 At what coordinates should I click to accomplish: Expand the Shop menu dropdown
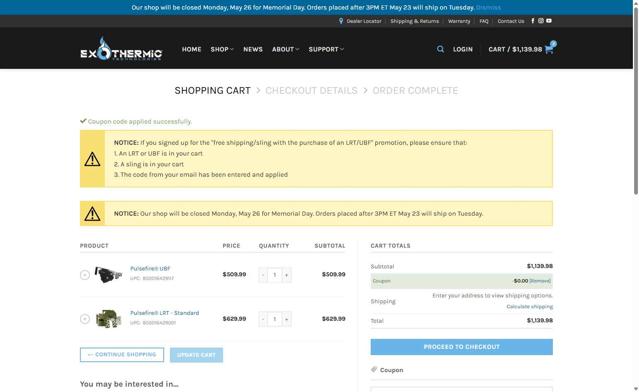222,49
